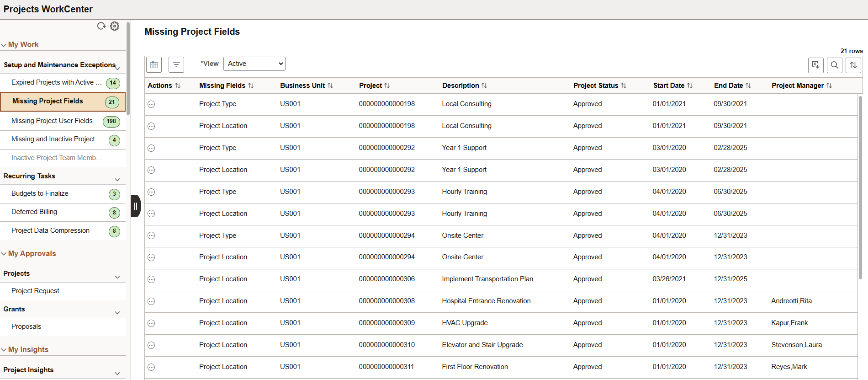Open the sidebar settings gear
Screen dimensions: 868x380
(x=115, y=26)
